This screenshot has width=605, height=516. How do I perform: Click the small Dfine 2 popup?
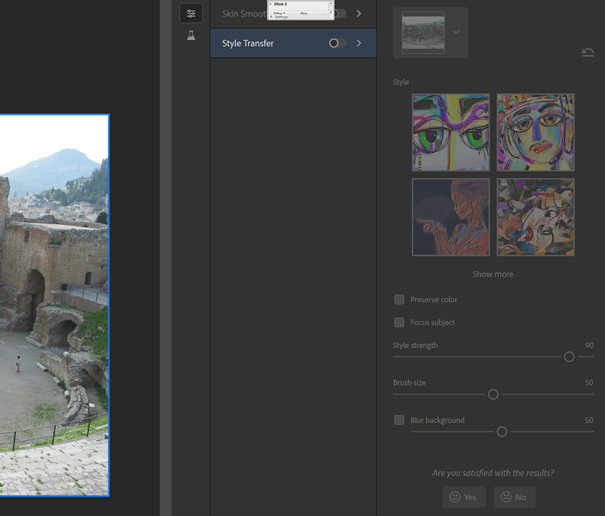point(301,10)
